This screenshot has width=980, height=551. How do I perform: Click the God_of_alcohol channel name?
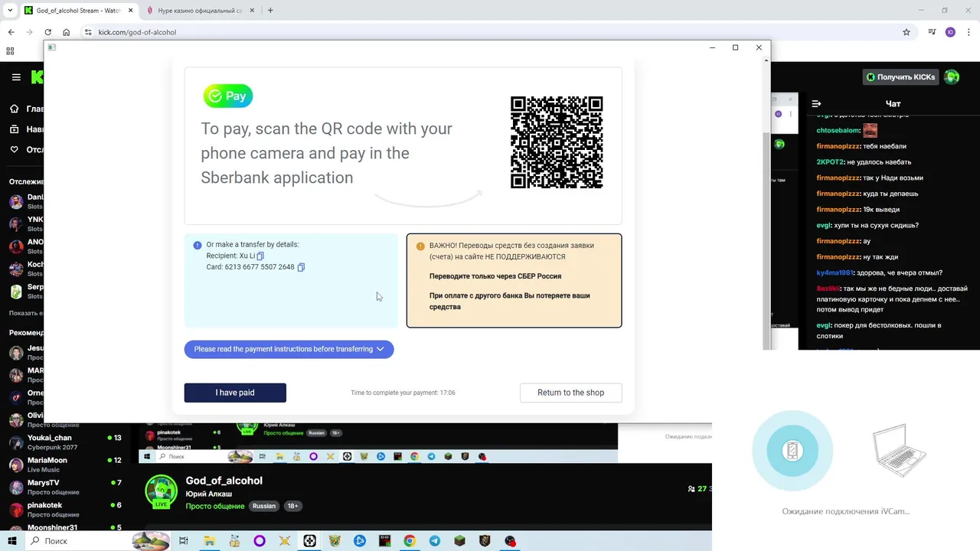[x=224, y=481]
